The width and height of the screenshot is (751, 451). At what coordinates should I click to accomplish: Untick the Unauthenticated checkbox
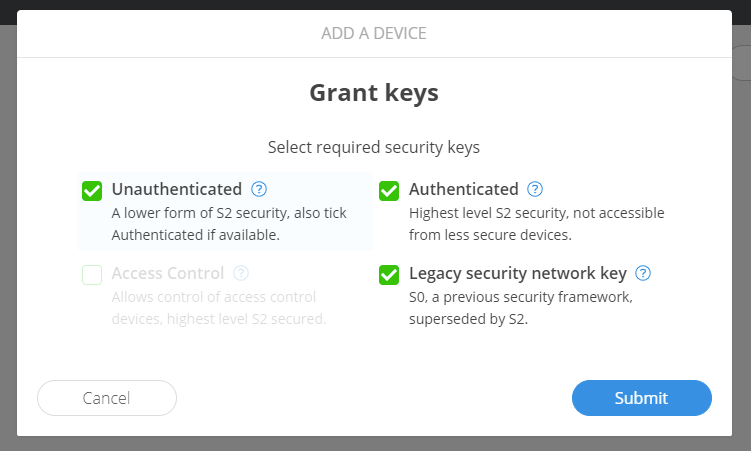point(92,190)
